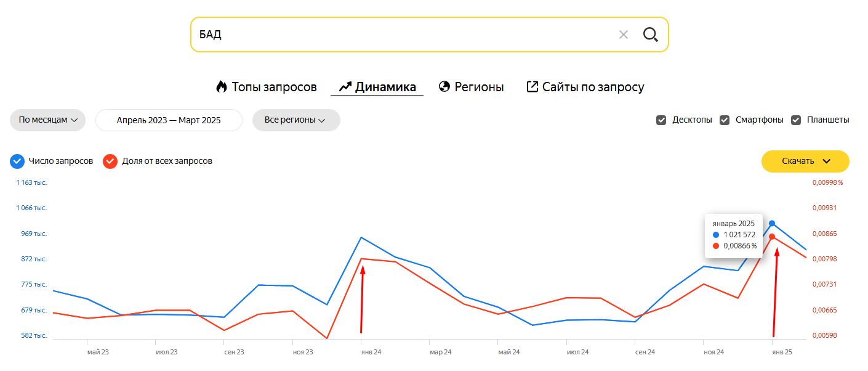Click the blue January 2025 data point
The height and width of the screenshot is (371, 868).
click(772, 223)
